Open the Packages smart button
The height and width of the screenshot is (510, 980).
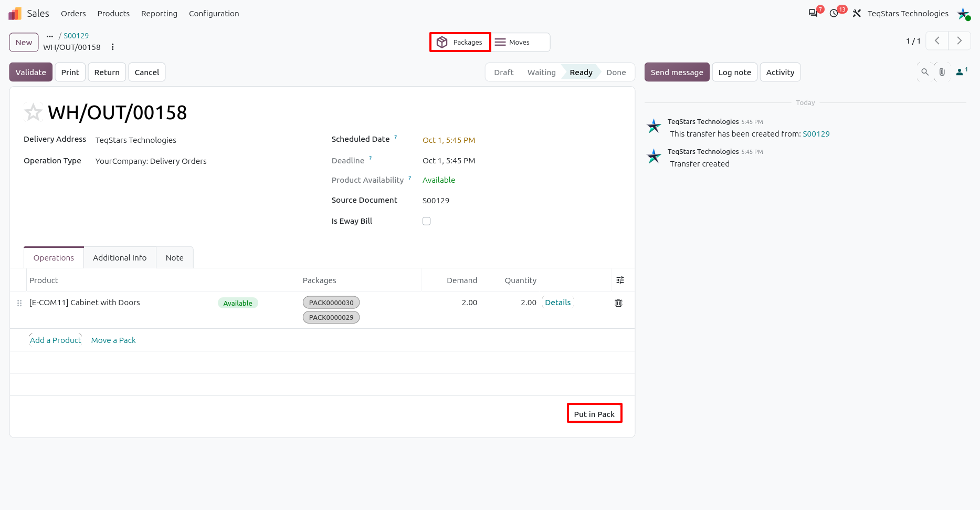coord(460,42)
